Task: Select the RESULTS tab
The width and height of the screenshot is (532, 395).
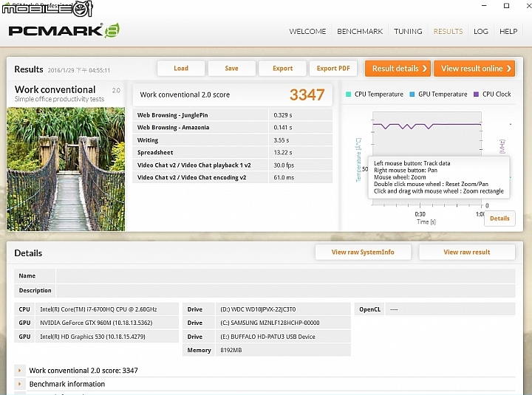Action: 448,32
